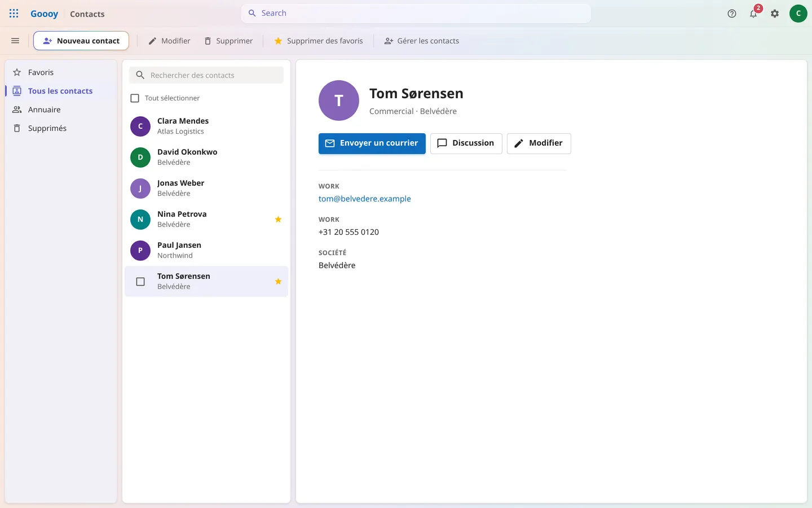
Task: Click phone number +31 20 555 0120
Action: [348, 232]
